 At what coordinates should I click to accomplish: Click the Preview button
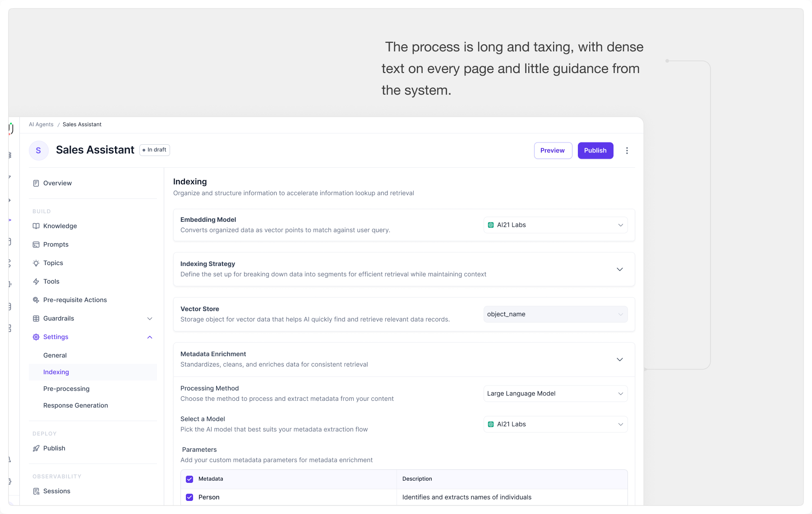(553, 151)
